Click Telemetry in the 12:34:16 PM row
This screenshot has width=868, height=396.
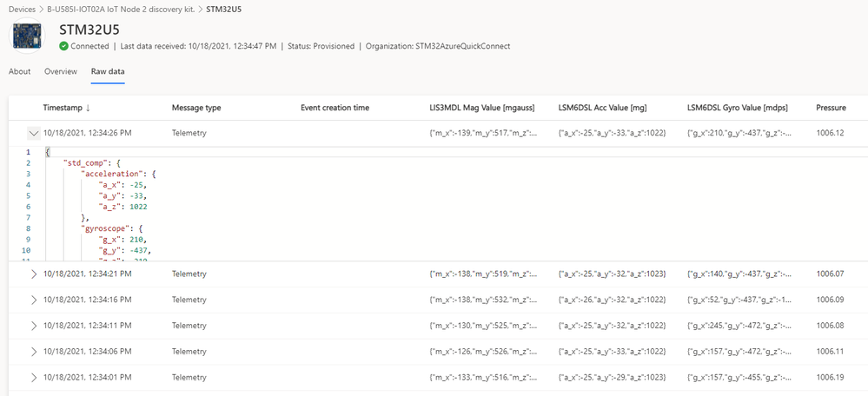tap(189, 300)
